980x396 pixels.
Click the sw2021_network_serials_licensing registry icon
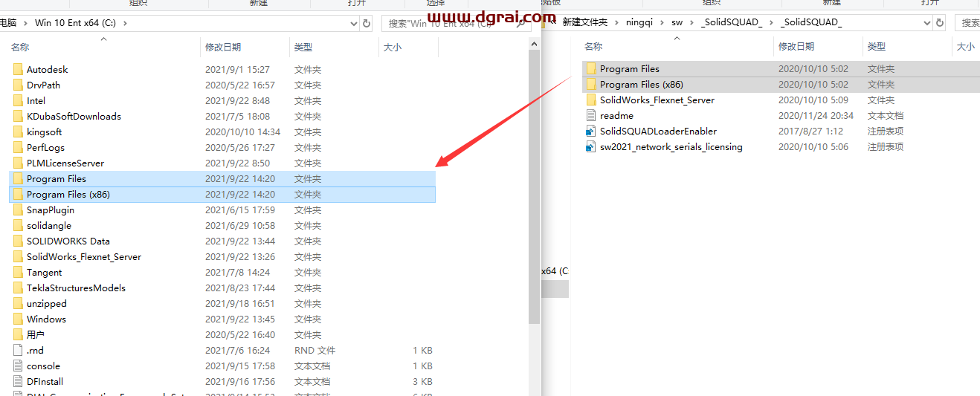(x=592, y=147)
